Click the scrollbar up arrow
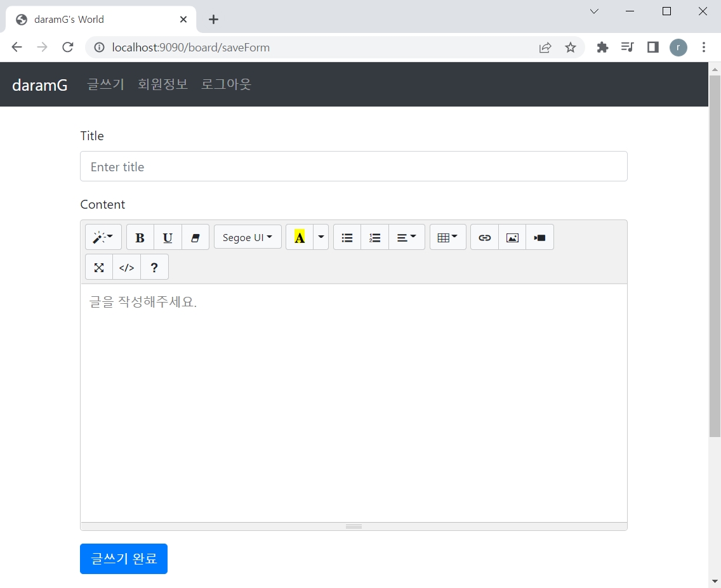721x588 pixels. 715,69
